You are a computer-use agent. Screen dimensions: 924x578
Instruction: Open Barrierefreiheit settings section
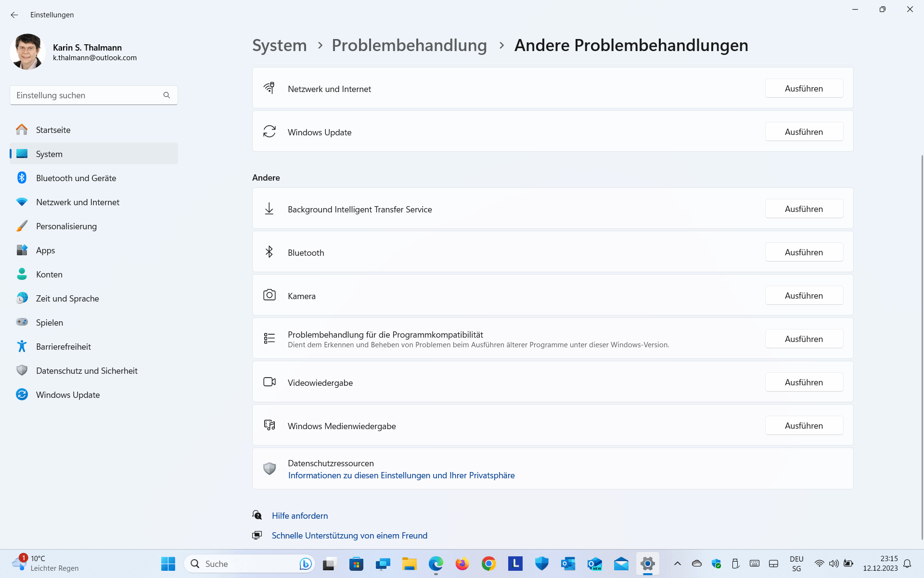(64, 347)
